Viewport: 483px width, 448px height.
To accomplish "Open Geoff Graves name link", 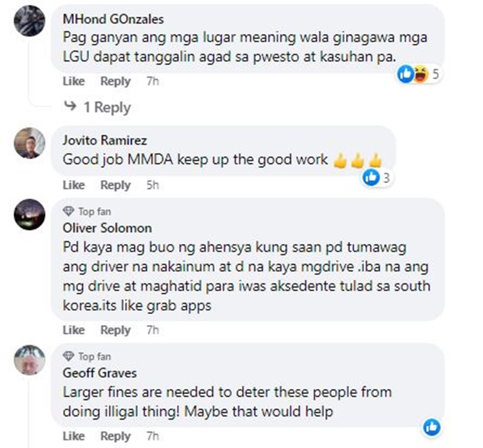I will 100,373.
